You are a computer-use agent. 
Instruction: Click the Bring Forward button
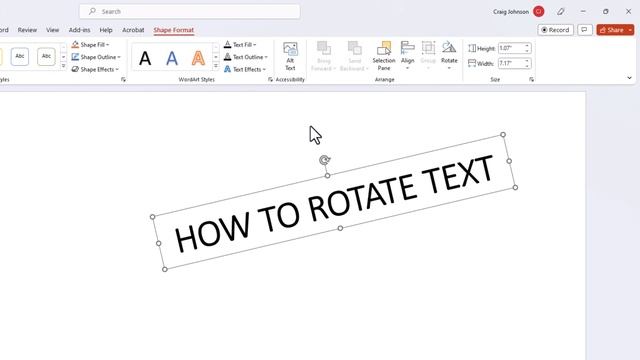(324, 56)
